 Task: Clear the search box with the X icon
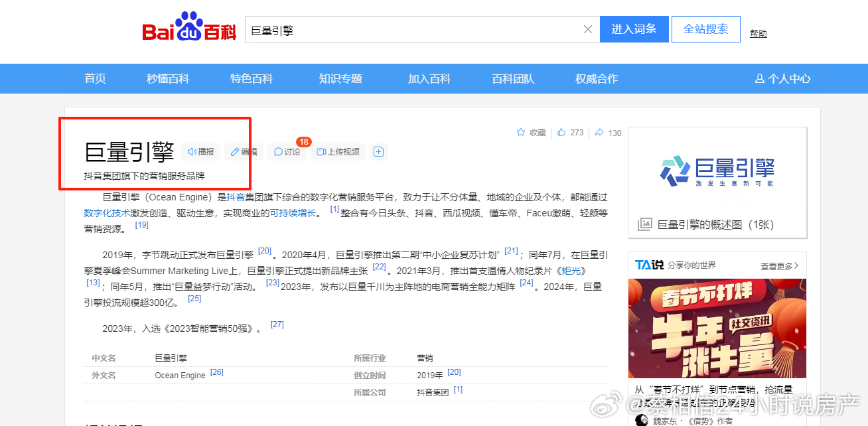(588, 29)
